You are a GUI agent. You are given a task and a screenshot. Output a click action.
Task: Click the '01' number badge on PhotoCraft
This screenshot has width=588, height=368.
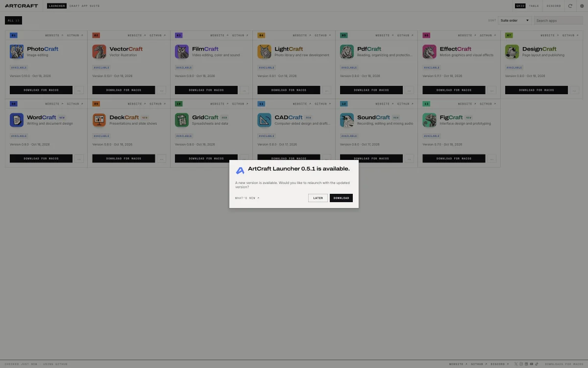click(x=14, y=35)
